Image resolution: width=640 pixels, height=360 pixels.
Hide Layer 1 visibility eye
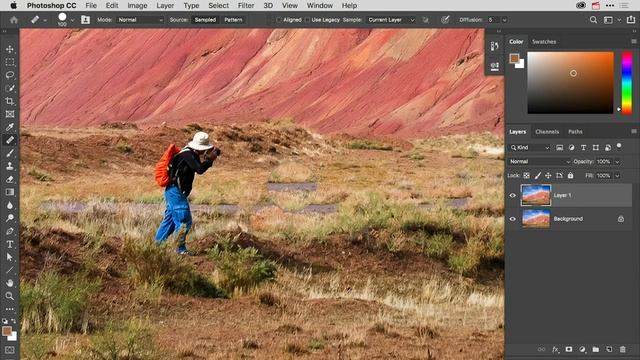pos(513,195)
